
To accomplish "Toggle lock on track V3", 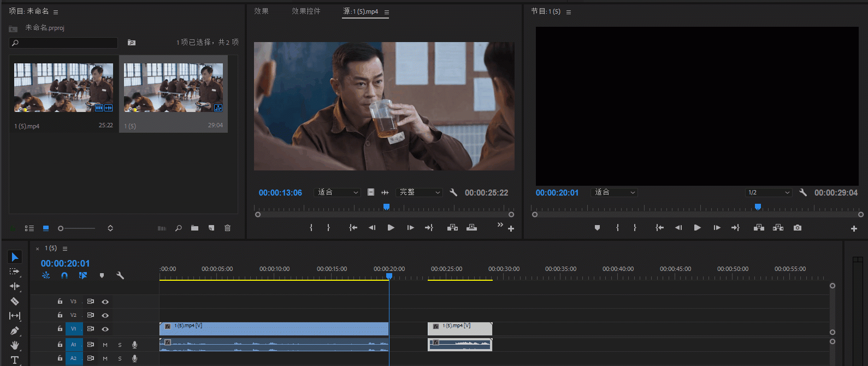I will click(x=60, y=301).
